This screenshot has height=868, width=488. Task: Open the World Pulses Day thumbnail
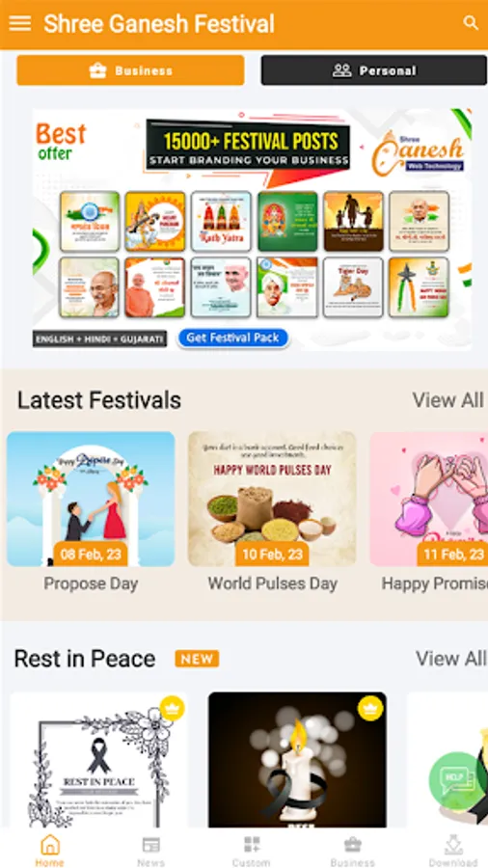[x=272, y=499]
